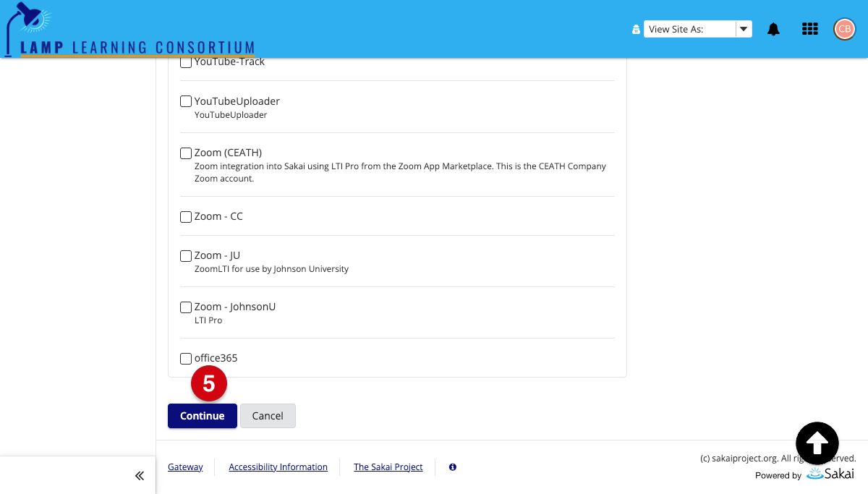
Task: Click the Sakai logo in the footer
Action: pyautogui.click(x=830, y=474)
